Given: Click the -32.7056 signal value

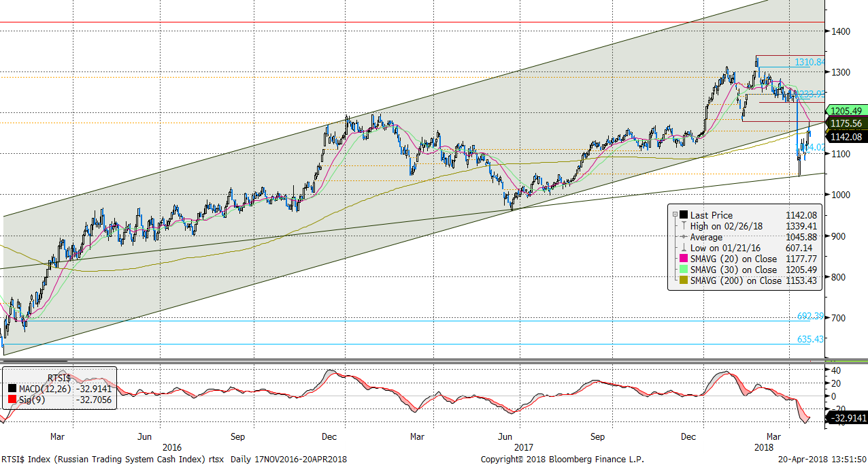Looking at the screenshot, I should click(94, 401).
